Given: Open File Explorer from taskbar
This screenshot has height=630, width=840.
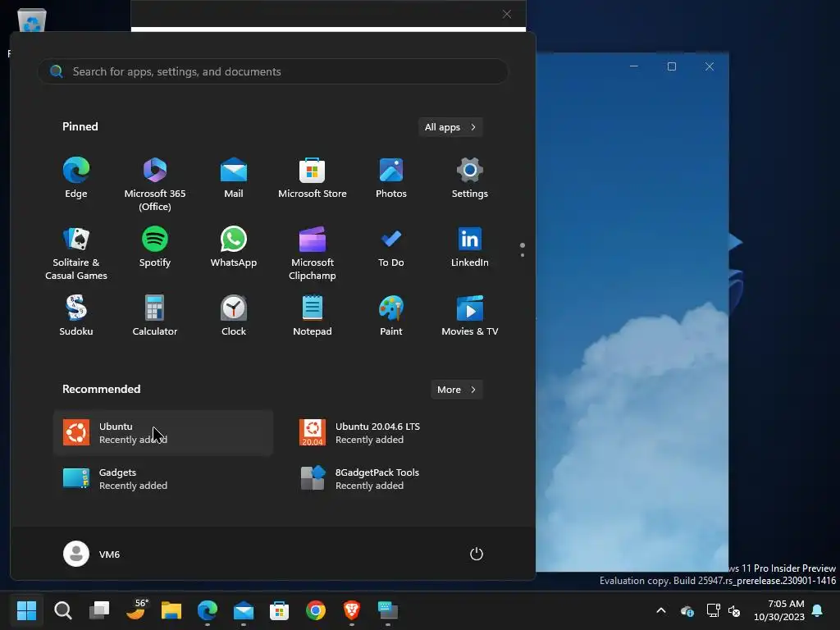Looking at the screenshot, I should tap(171, 610).
